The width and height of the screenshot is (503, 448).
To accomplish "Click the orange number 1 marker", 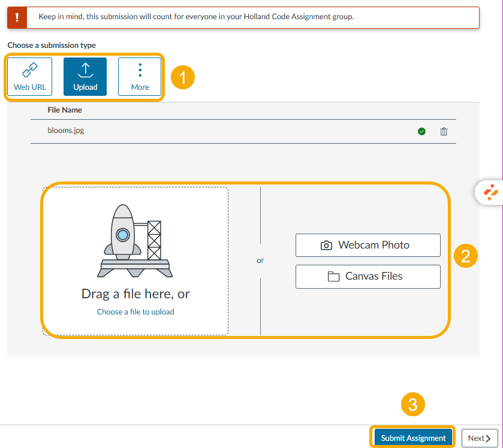I will tap(183, 78).
